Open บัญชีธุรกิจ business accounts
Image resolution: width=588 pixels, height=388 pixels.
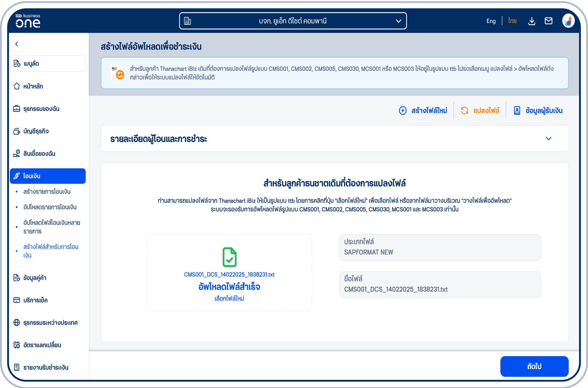36,131
